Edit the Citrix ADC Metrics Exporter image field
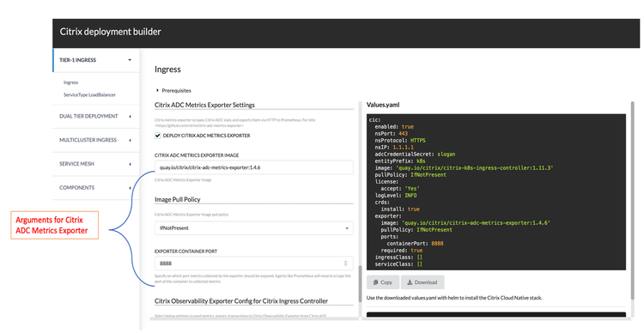The height and width of the screenshot is (333, 644). pos(254,167)
